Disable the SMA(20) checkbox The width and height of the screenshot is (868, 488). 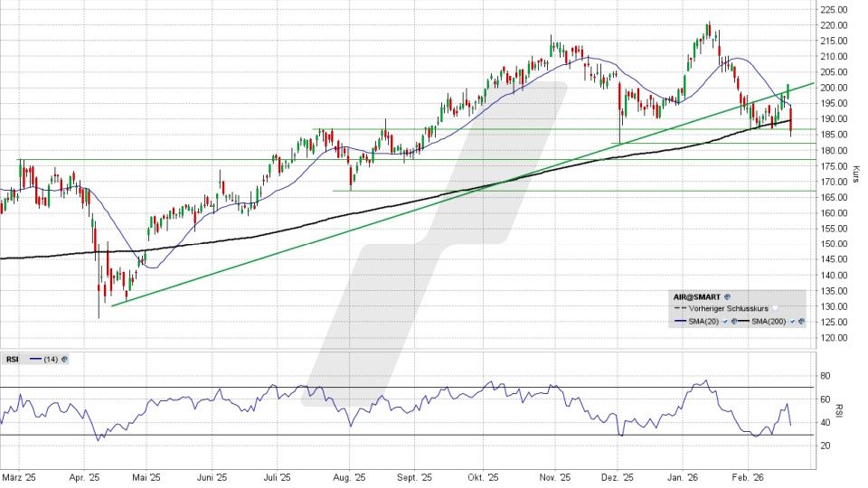point(725,321)
